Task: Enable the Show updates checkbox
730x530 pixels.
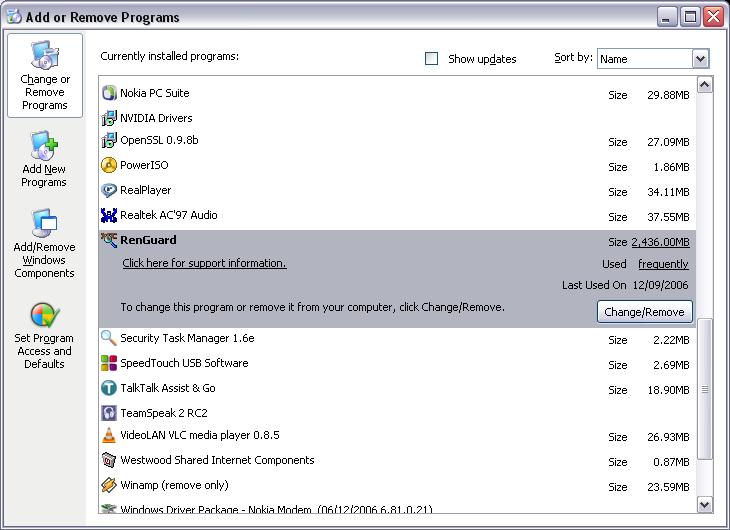Action: coord(432,59)
